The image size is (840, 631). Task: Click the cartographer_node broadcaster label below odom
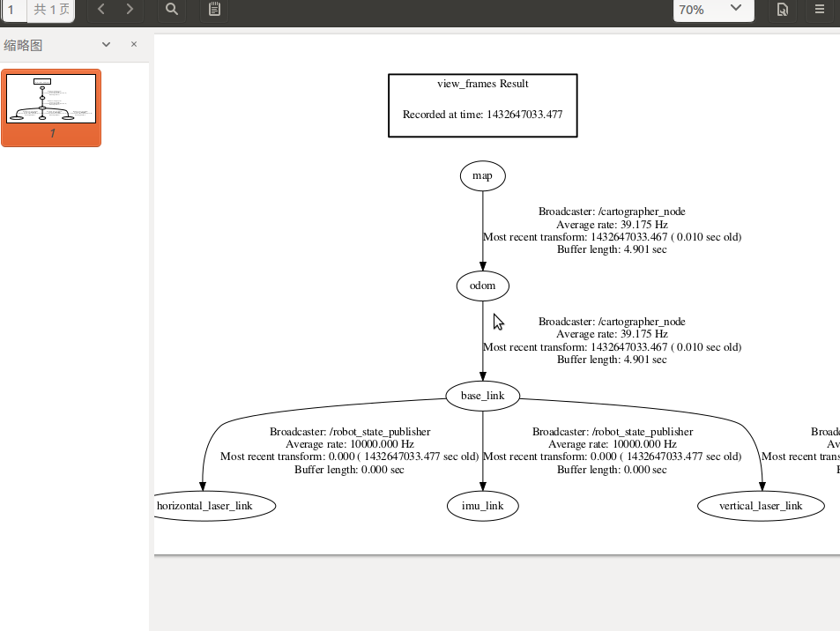point(612,322)
